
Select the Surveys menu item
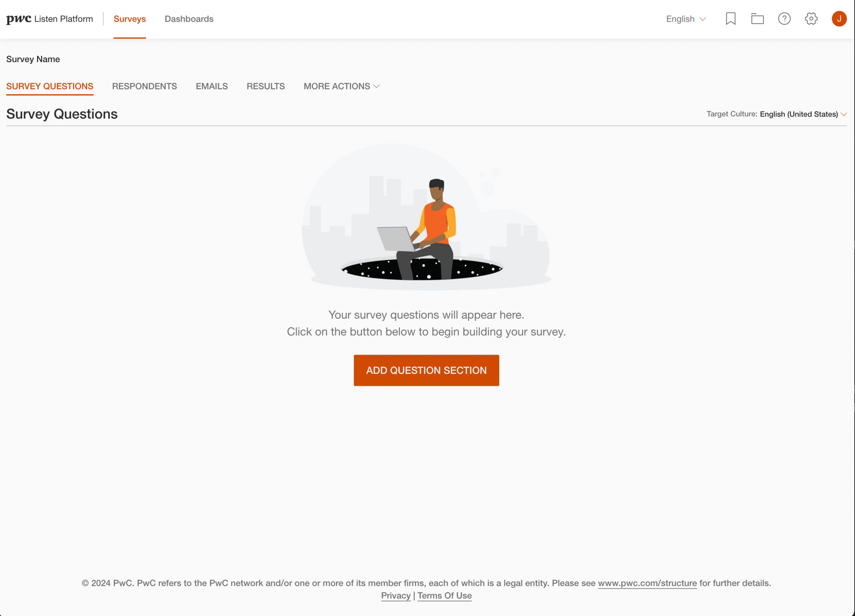(130, 19)
